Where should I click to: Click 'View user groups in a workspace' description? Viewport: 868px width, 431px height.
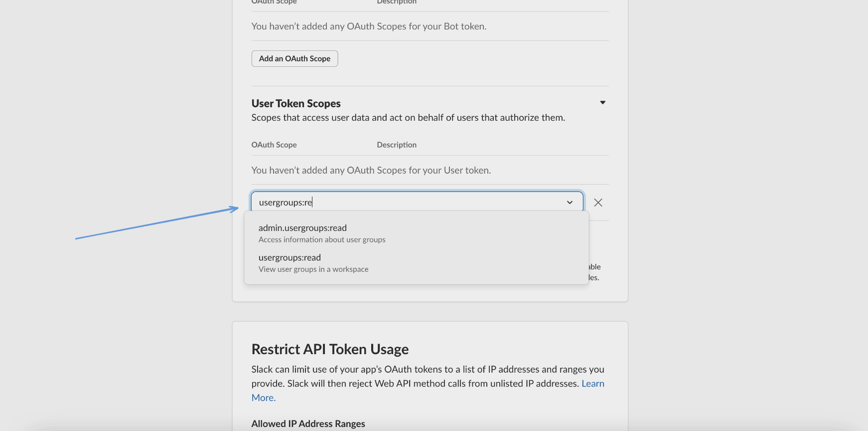point(313,269)
